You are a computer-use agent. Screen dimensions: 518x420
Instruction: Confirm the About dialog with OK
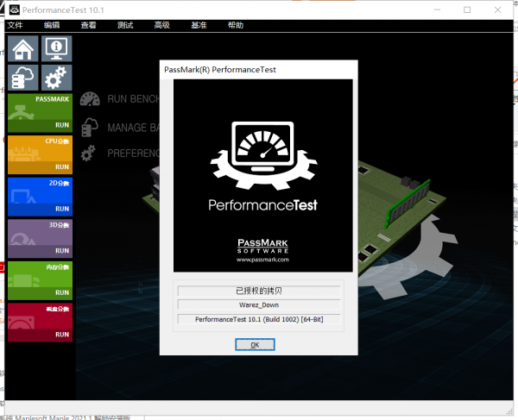[x=255, y=345]
